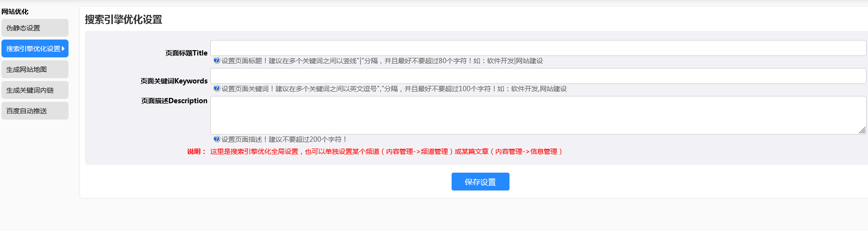Click the 页面标题Title input field
The width and height of the screenshot is (868, 231).
point(538,48)
